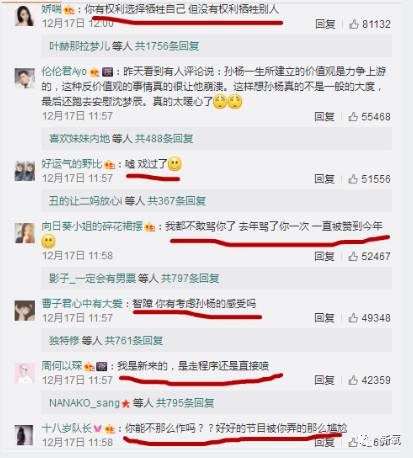
Task: Expand the 共488条回复 replies thread
Action: pyautogui.click(x=164, y=138)
